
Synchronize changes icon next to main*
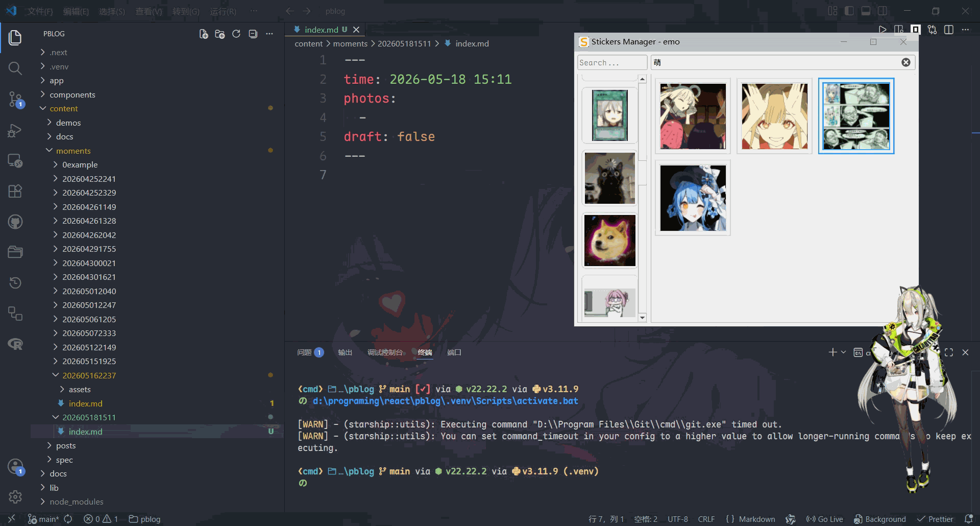click(x=68, y=519)
